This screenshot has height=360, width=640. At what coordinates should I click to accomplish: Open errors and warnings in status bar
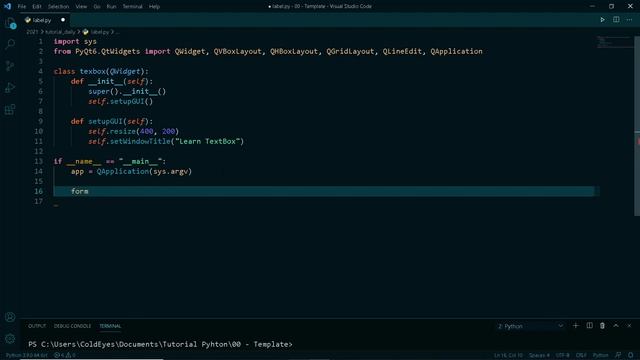[64, 355]
